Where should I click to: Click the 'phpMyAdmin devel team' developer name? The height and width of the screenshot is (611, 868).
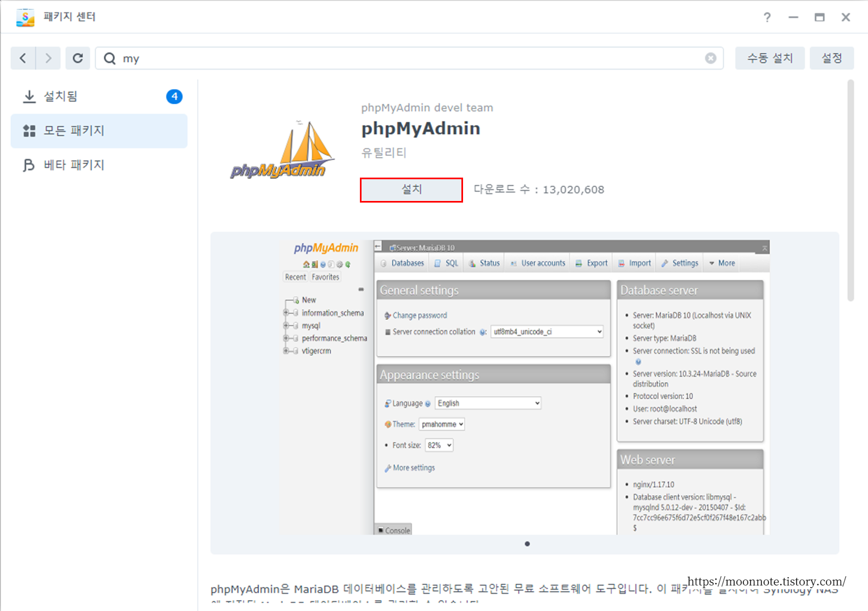(x=427, y=108)
